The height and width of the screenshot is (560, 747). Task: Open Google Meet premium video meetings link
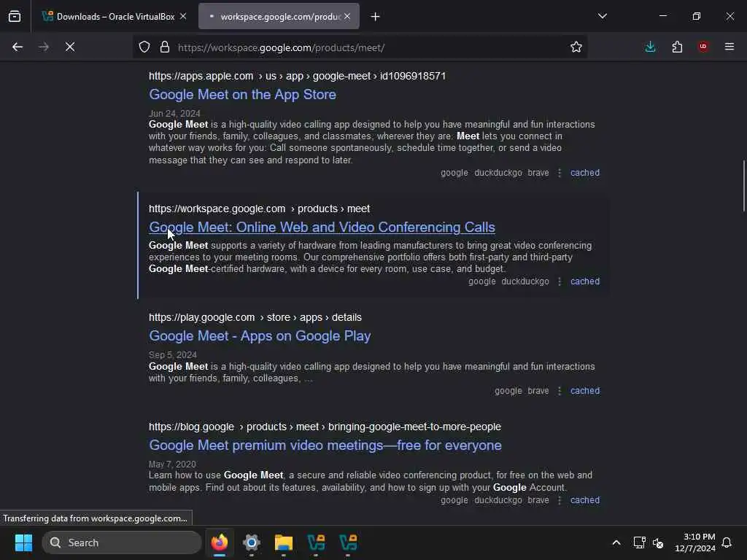[325, 446]
